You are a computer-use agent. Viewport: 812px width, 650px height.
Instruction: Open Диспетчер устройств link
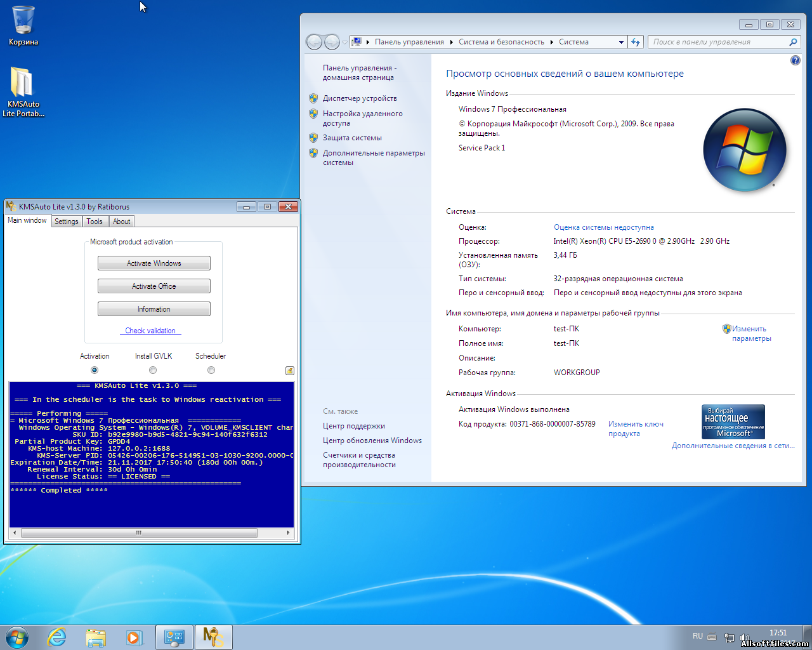click(360, 98)
